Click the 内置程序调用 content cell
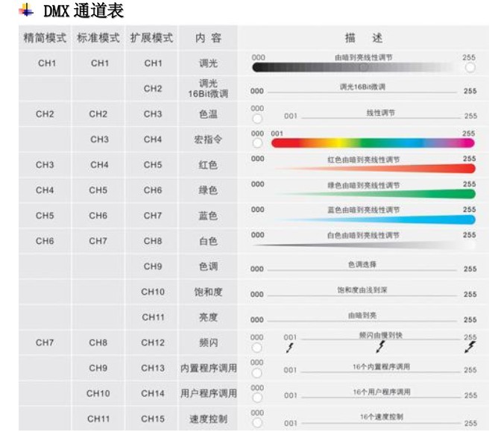 [208, 368]
